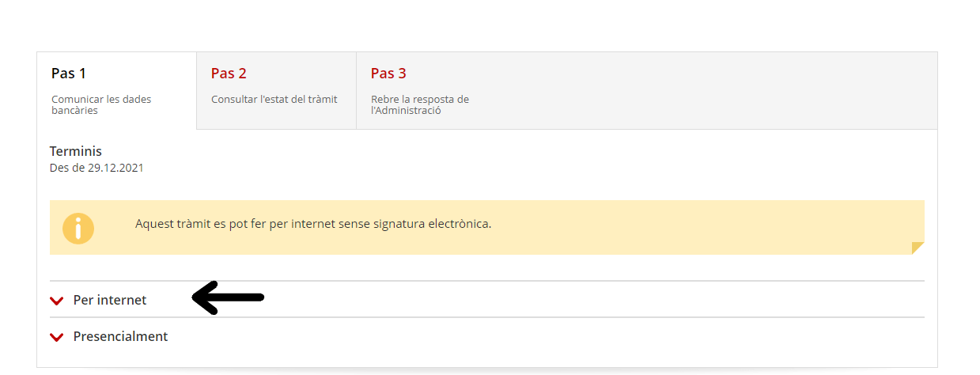Click 'Rebre la resposta de l'Administració' text
The height and width of the screenshot is (375, 980).
coord(420,104)
